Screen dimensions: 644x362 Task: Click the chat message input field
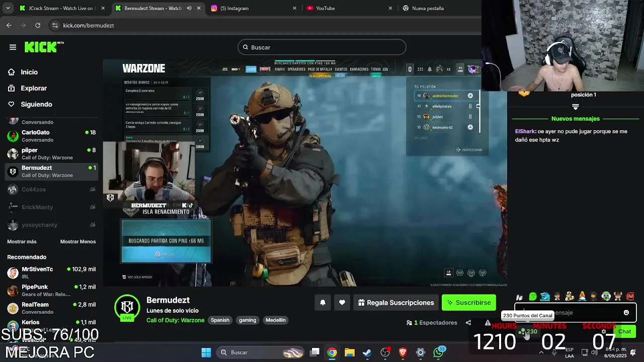[575, 312]
